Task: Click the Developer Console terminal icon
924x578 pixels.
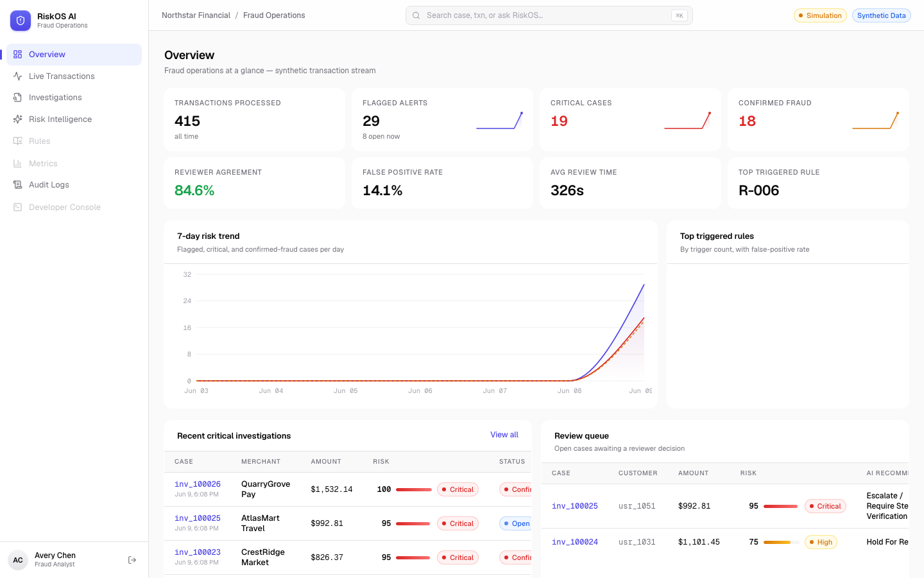Action: tap(18, 207)
